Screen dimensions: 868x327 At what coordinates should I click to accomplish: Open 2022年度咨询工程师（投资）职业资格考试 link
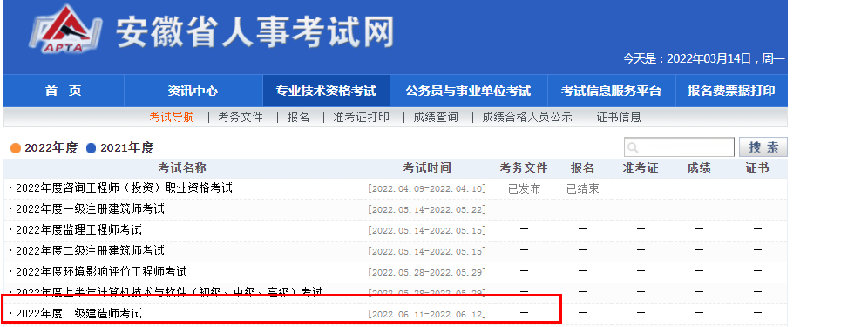click(124, 188)
